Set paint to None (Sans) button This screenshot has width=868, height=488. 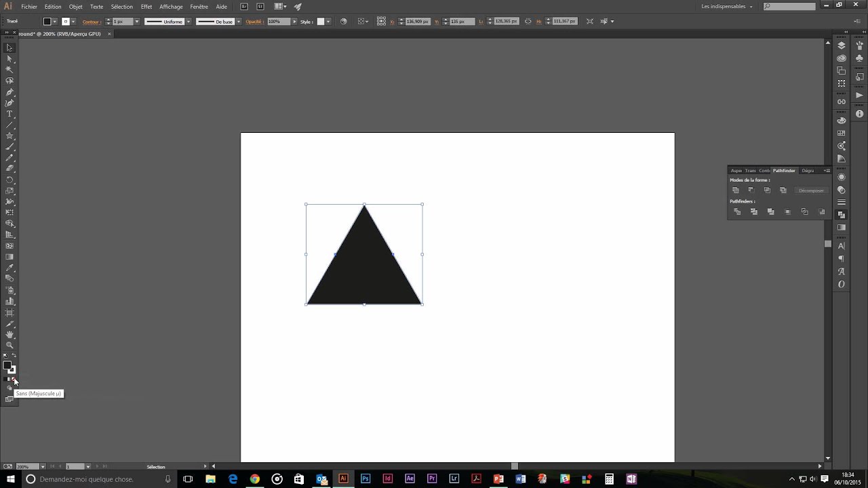click(x=14, y=379)
